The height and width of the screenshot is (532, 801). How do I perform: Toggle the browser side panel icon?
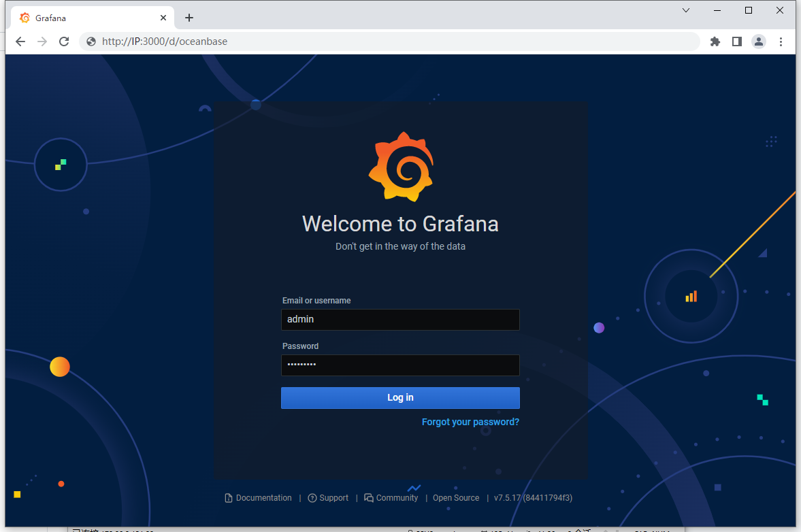(x=736, y=41)
